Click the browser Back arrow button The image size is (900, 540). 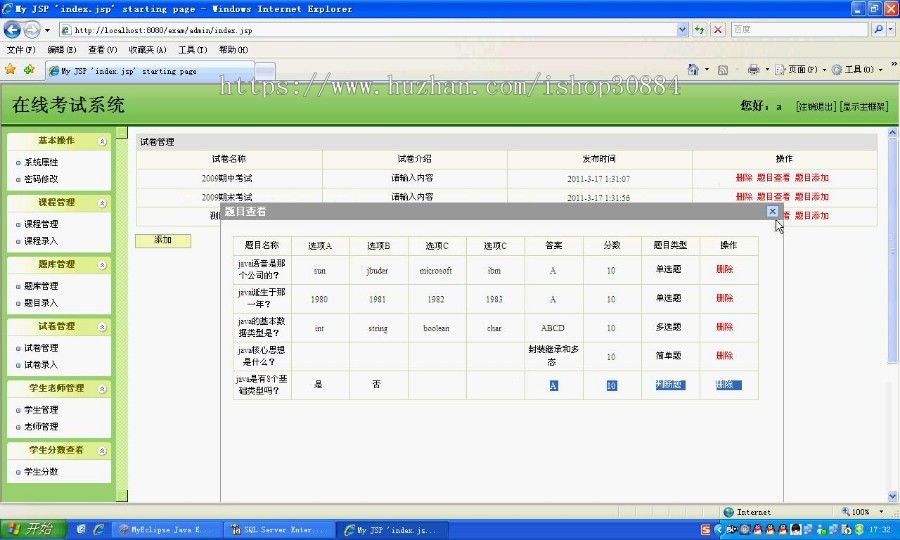click(x=12, y=29)
